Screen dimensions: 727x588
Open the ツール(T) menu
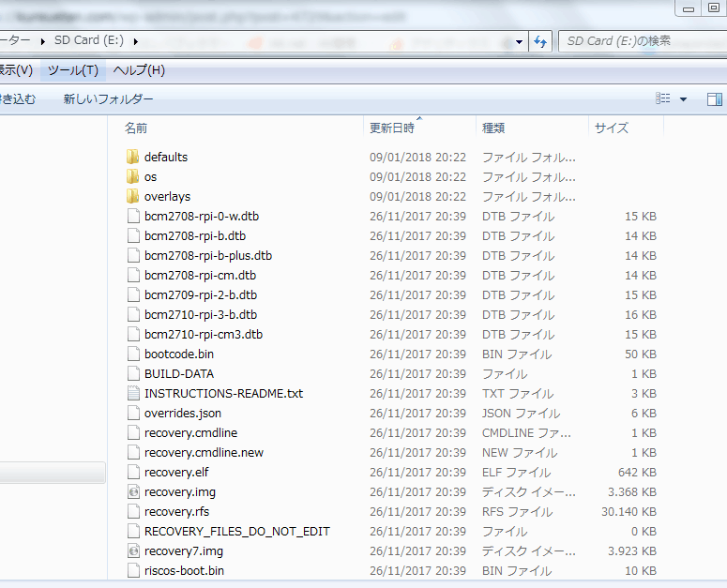(x=72, y=70)
